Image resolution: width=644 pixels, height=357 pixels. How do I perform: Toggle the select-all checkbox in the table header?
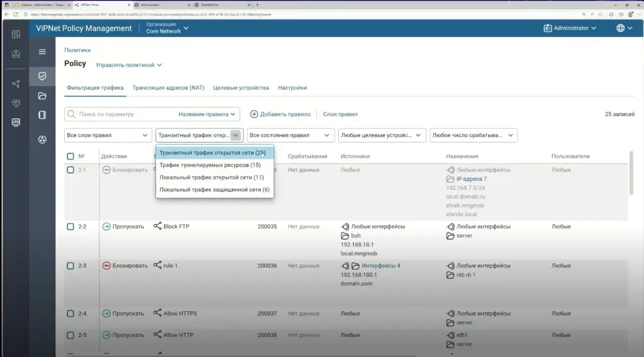point(70,157)
